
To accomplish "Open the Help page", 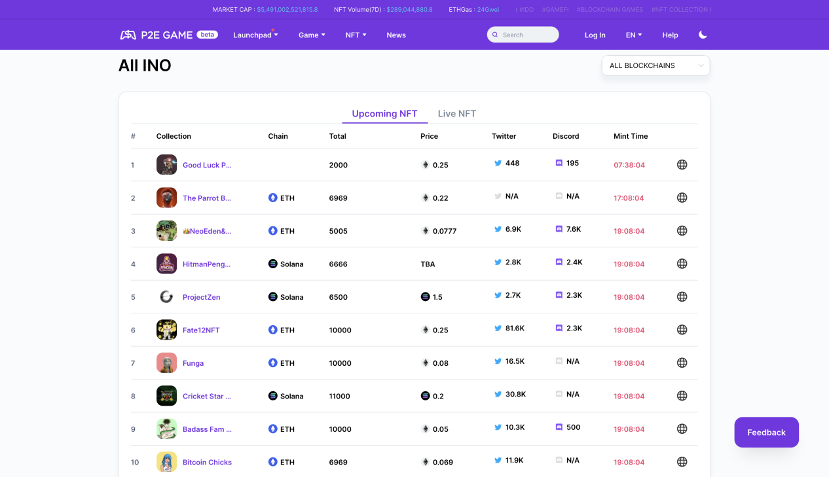I will coord(670,35).
